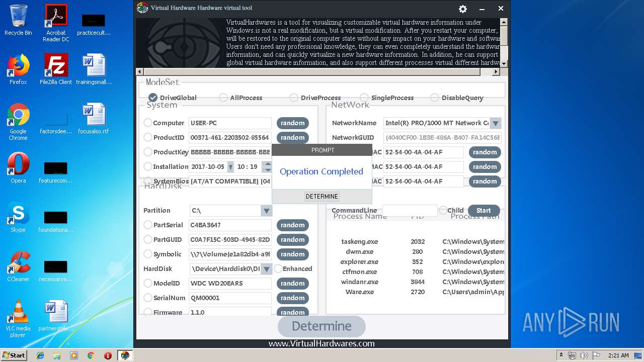The image size is (644, 362).
Task: Click Start next to CommandLine
Action: pos(484,211)
